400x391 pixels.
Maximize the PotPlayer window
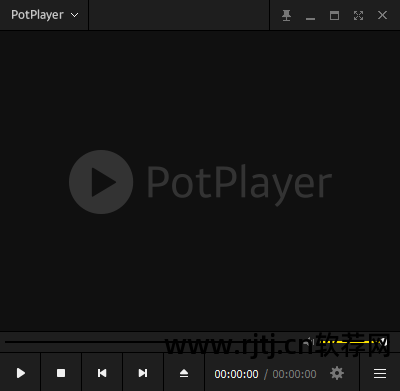(x=334, y=15)
